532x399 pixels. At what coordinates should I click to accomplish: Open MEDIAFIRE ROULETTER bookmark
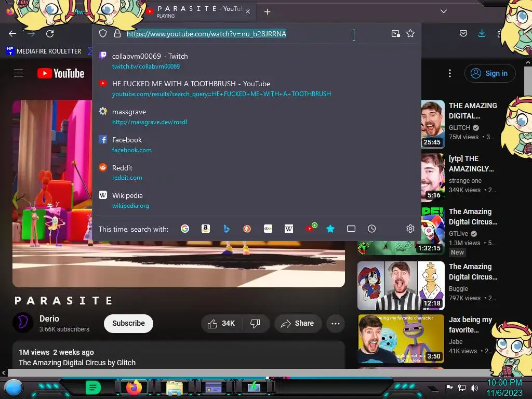(44, 51)
